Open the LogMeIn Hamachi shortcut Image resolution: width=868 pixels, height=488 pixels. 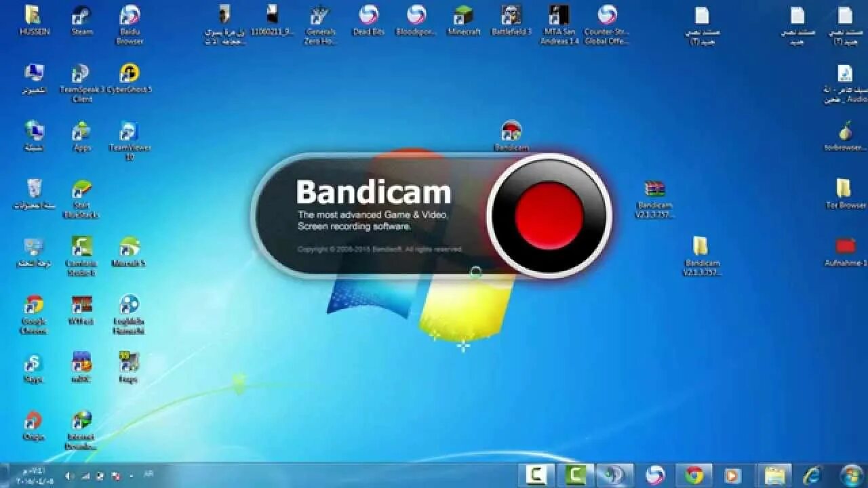129,314
